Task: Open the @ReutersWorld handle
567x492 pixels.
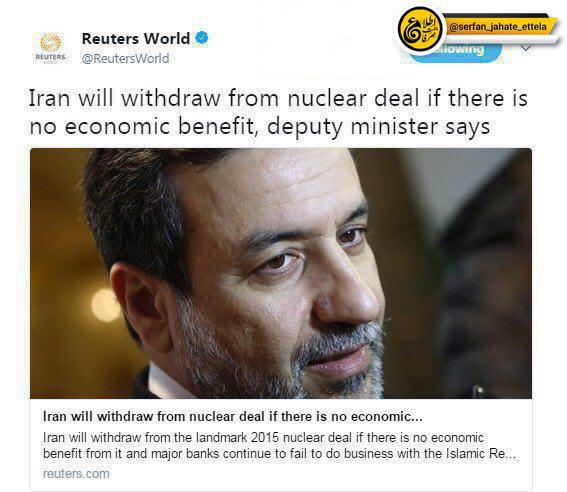Action: (125, 59)
